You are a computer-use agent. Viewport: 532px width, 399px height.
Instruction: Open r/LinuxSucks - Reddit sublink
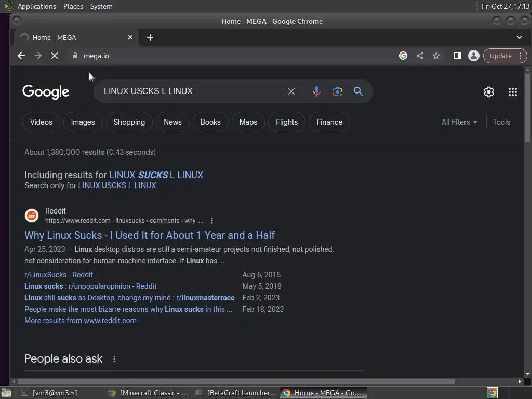pyautogui.click(x=59, y=275)
